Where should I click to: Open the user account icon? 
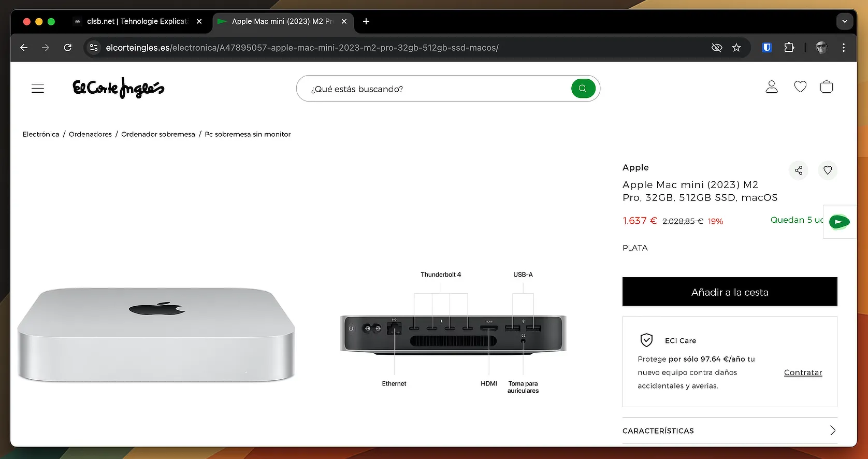(772, 87)
